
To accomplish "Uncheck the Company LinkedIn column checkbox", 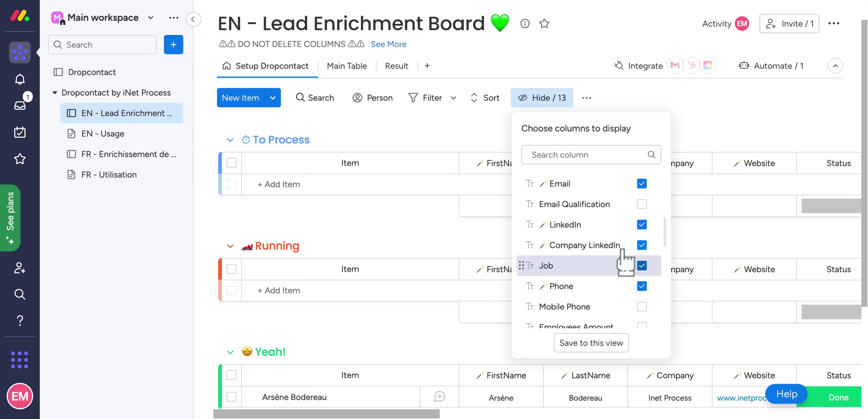I will [x=642, y=245].
